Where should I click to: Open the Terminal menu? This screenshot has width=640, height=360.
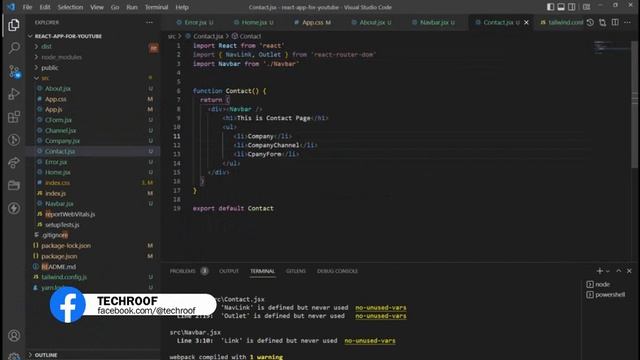(x=156, y=7)
